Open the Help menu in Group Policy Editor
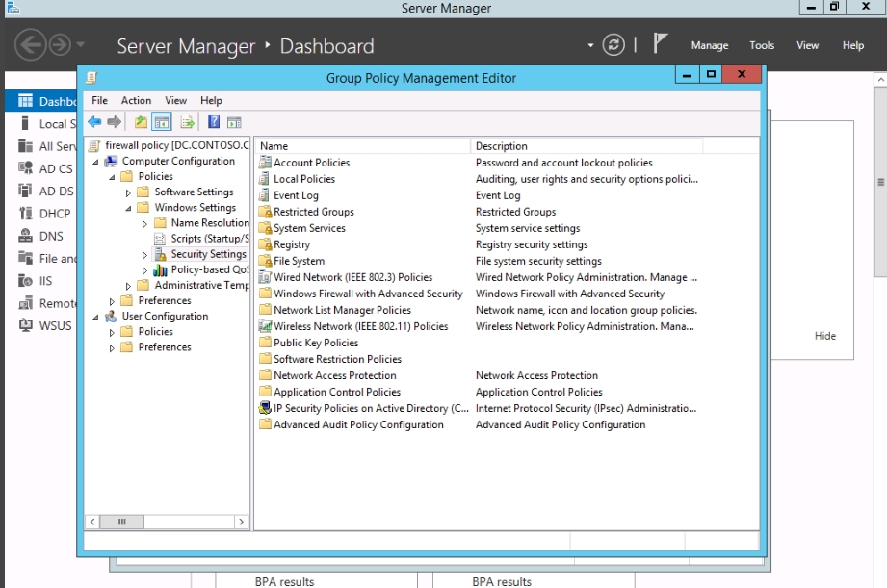This screenshot has height=588, width=887. (211, 100)
